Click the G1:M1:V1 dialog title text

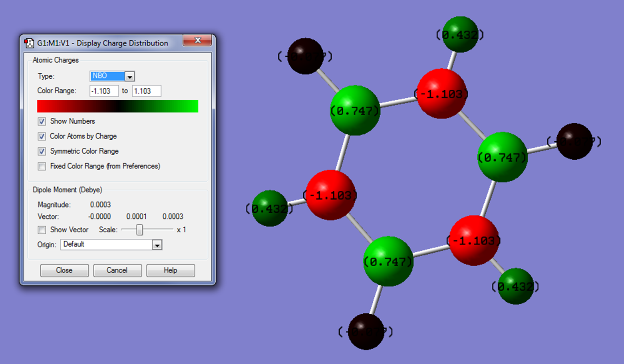pos(103,43)
